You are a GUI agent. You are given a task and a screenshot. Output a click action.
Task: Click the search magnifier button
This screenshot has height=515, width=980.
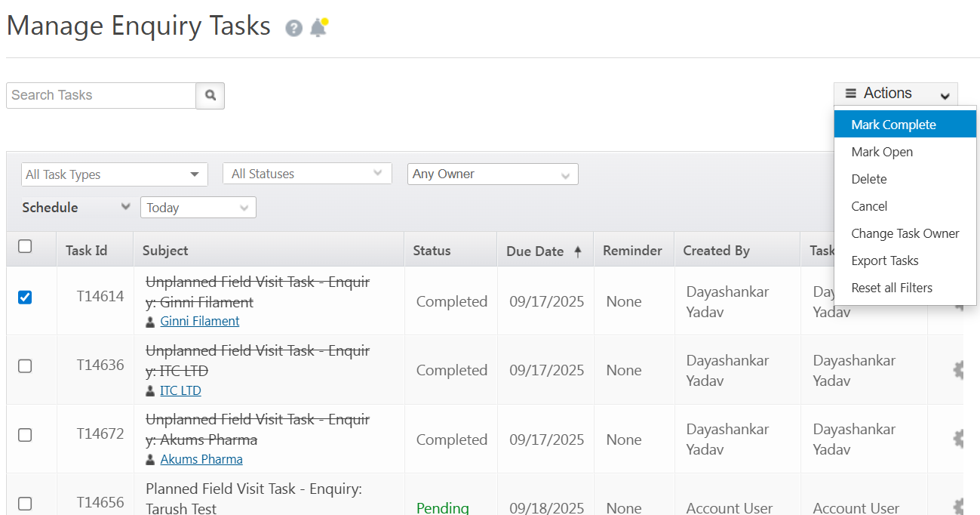tap(210, 95)
